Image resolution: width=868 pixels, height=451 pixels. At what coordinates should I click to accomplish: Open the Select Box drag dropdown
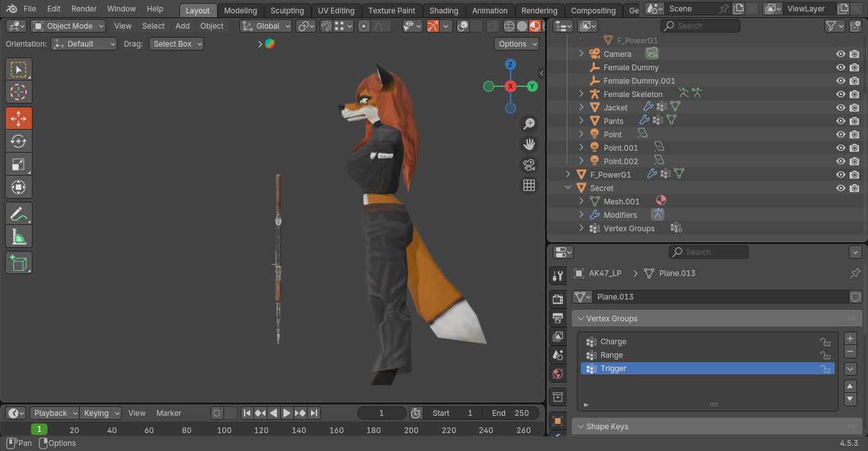point(176,44)
